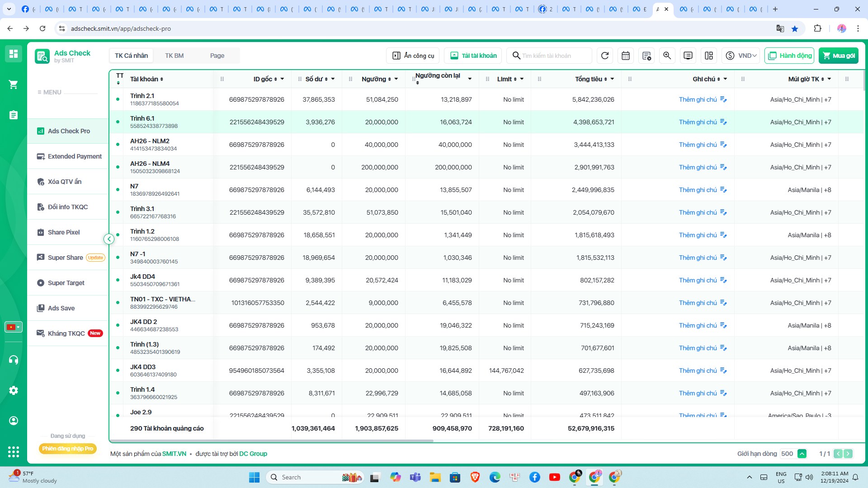868x488 pixels.
Task: Toggle Ẩn công cụ to hide tools
Action: tap(413, 56)
